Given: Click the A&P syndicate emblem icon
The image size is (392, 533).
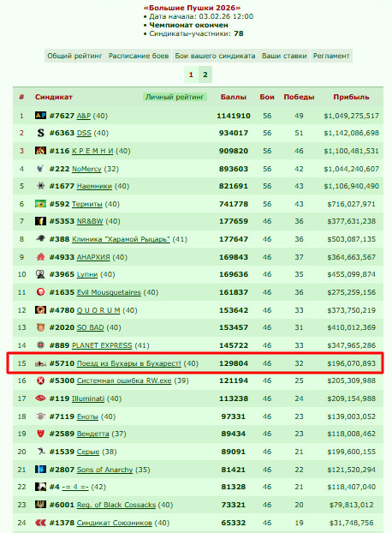Looking at the screenshot, I should (x=40, y=116).
